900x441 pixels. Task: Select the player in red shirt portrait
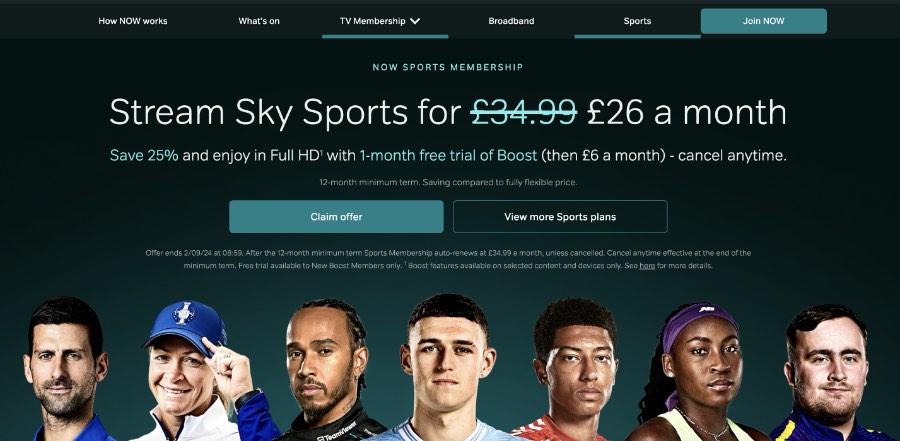point(574,369)
